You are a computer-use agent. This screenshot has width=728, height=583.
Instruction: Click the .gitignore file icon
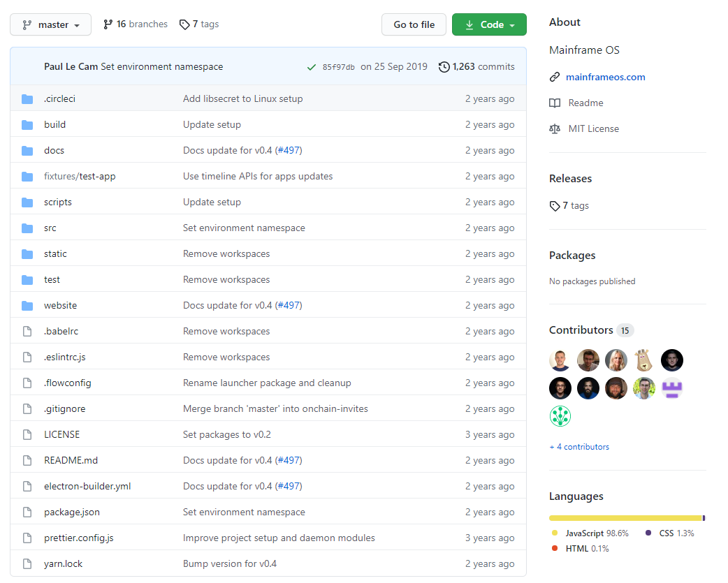[x=27, y=408]
